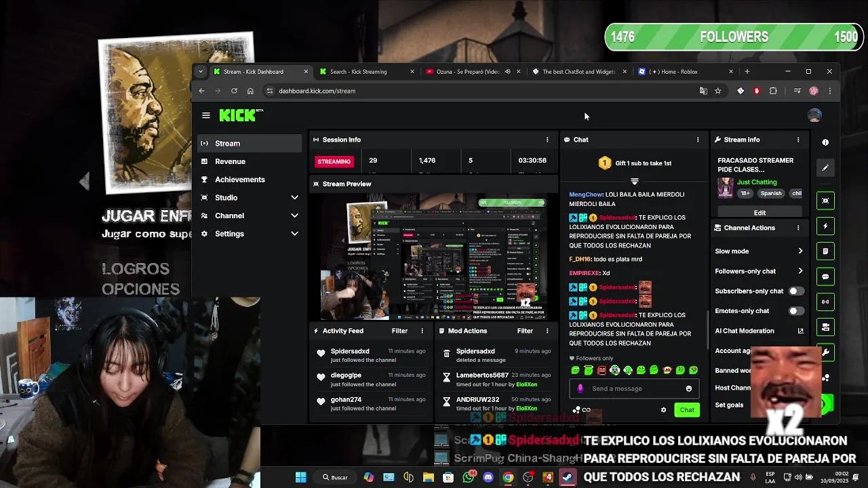Open the Mod Actions options menu
Screen dimensions: 868x488
[x=547, y=331]
